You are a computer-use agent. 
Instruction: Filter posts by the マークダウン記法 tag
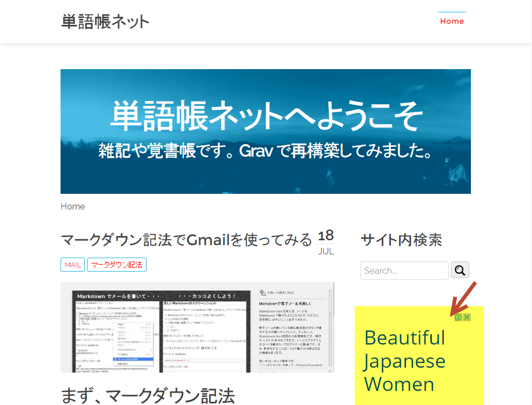click(x=117, y=265)
